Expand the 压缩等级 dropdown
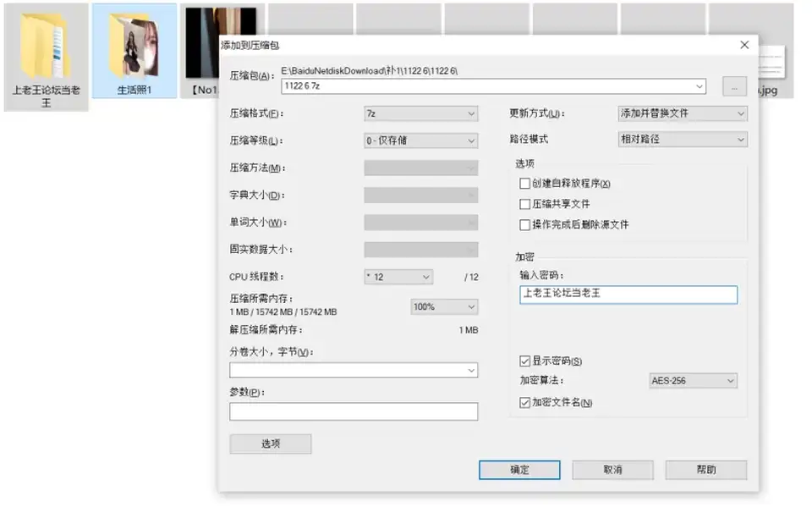The image size is (812, 507). [x=421, y=141]
